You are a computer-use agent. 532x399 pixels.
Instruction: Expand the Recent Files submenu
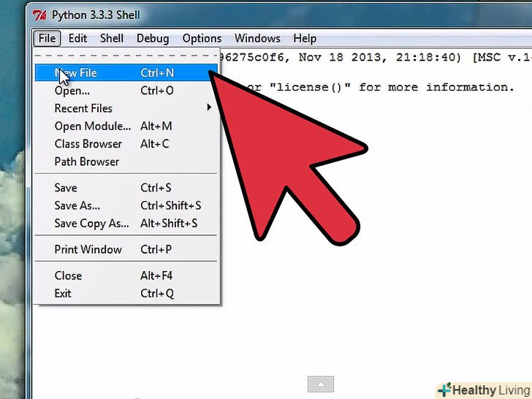[x=126, y=108]
